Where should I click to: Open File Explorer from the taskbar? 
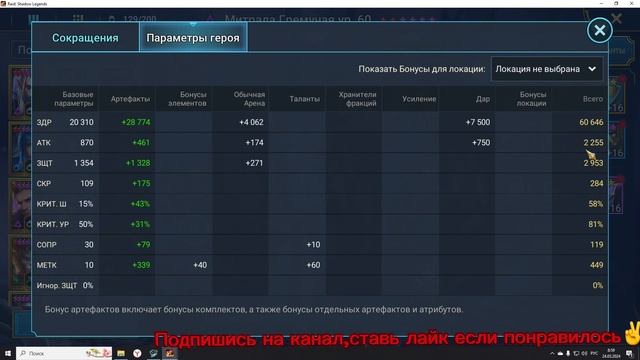point(121,353)
